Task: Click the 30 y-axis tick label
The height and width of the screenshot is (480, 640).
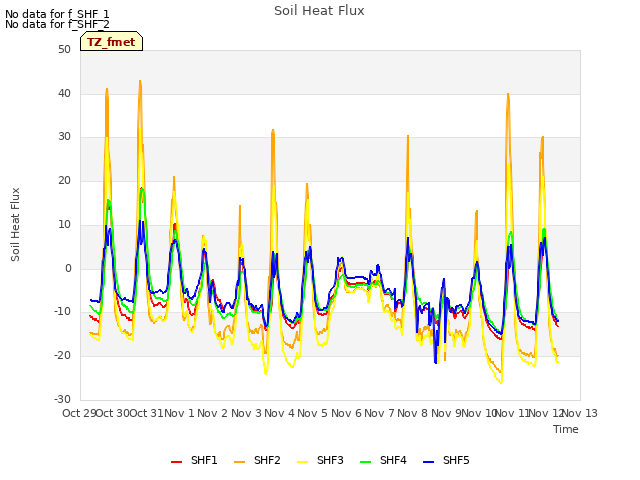Action: tap(64, 137)
